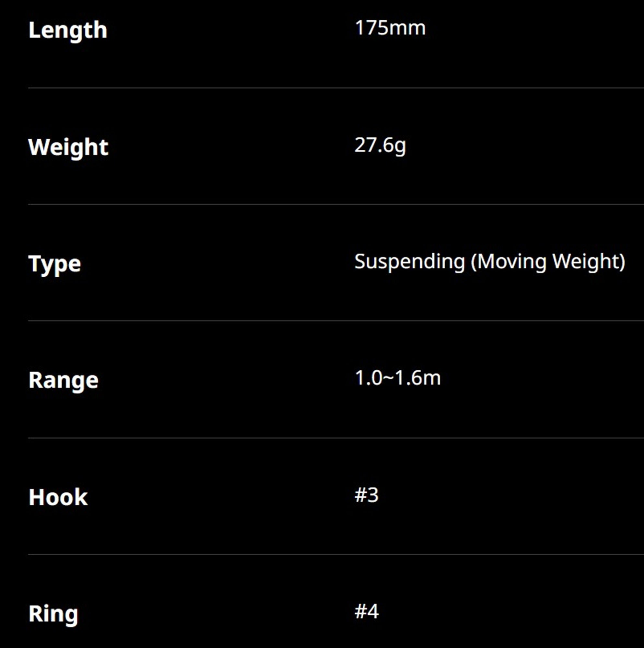This screenshot has width=644, height=648.
Task: Click divider line between Range and Hook rows
Action: [336, 438]
